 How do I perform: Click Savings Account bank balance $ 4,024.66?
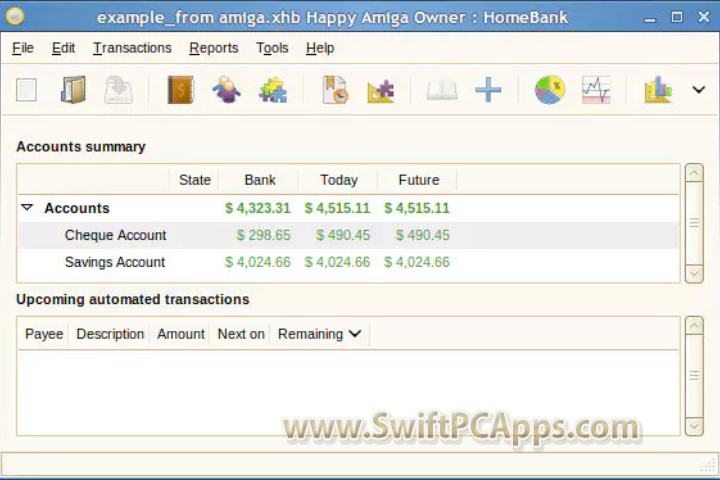(x=258, y=262)
